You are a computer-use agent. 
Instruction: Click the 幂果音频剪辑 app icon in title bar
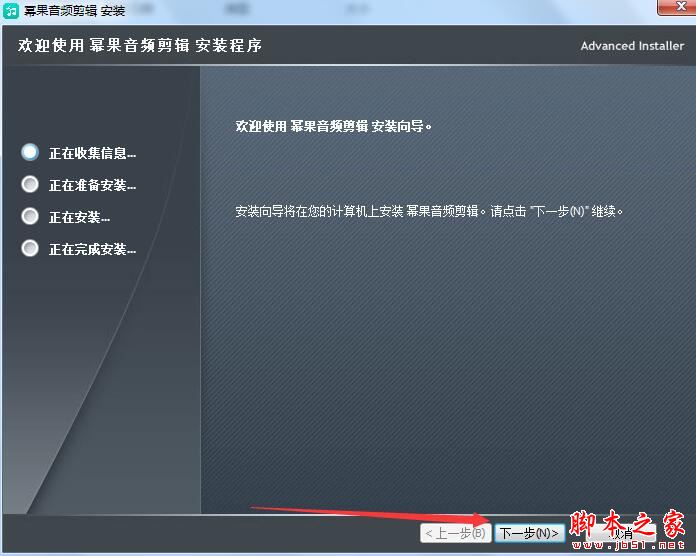pos(10,10)
